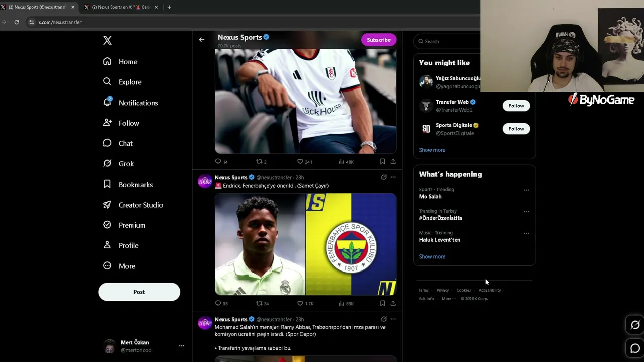Click the Nexus Sports avatar on the Endrick post

click(205, 182)
